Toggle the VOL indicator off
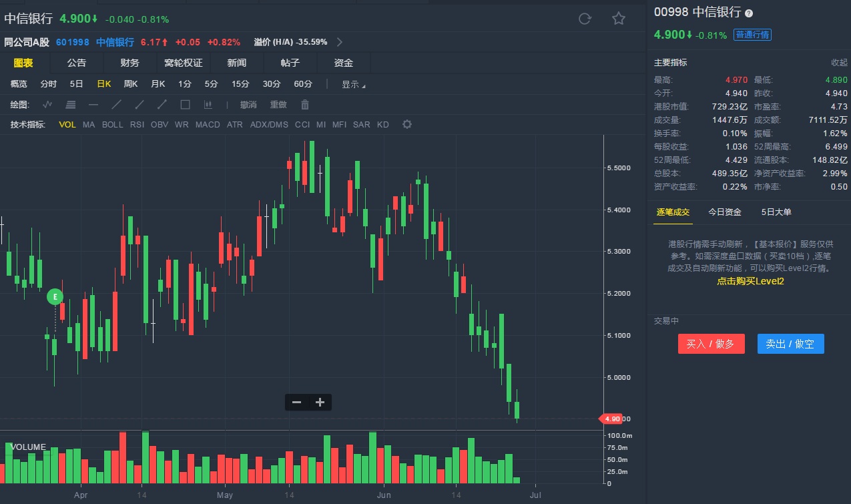Viewport: 851px width, 504px height. (67, 125)
